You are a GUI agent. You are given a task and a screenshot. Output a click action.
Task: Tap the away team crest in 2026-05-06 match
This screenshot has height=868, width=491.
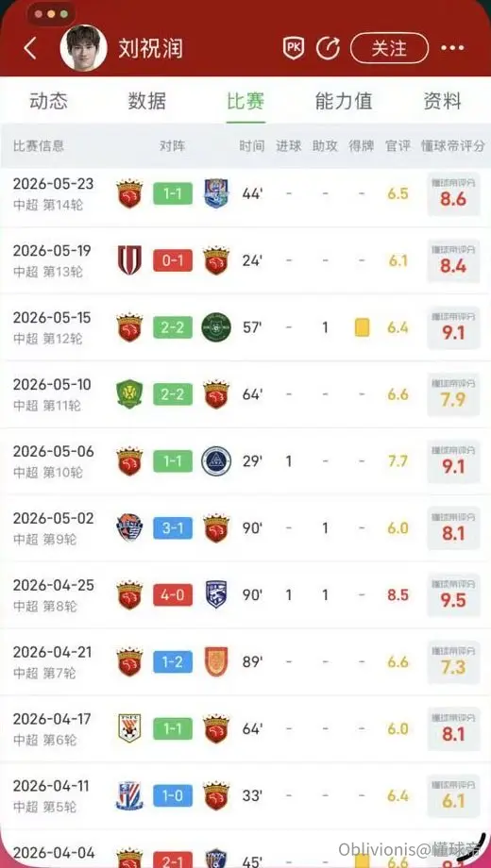click(215, 461)
